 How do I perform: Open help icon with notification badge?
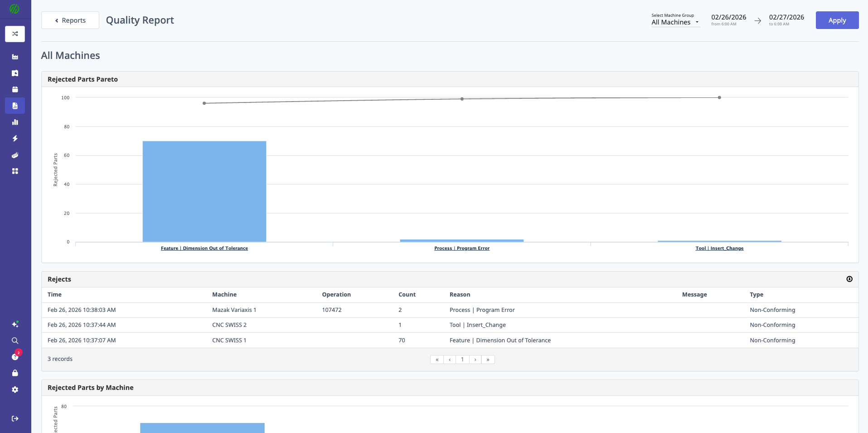[x=15, y=357]
